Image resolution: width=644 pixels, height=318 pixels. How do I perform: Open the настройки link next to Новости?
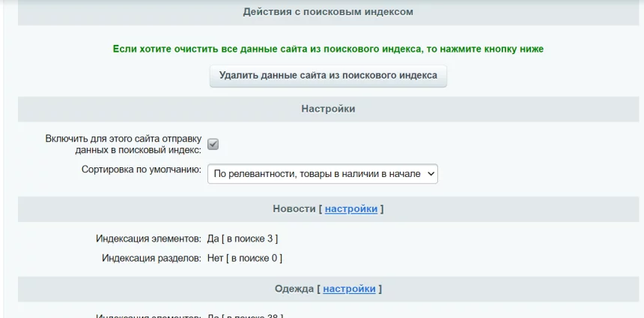pos(350,209)
